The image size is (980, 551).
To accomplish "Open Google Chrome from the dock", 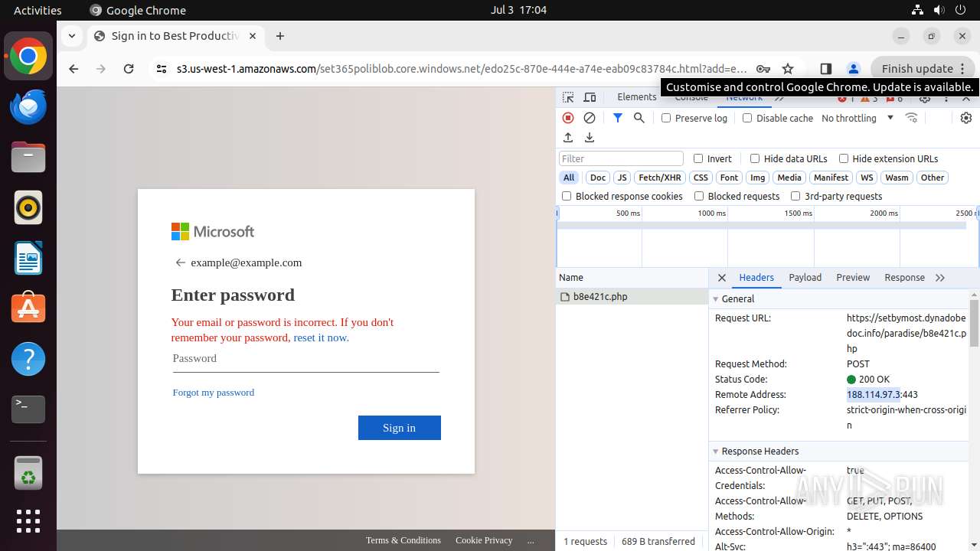I will click(28, 57).
